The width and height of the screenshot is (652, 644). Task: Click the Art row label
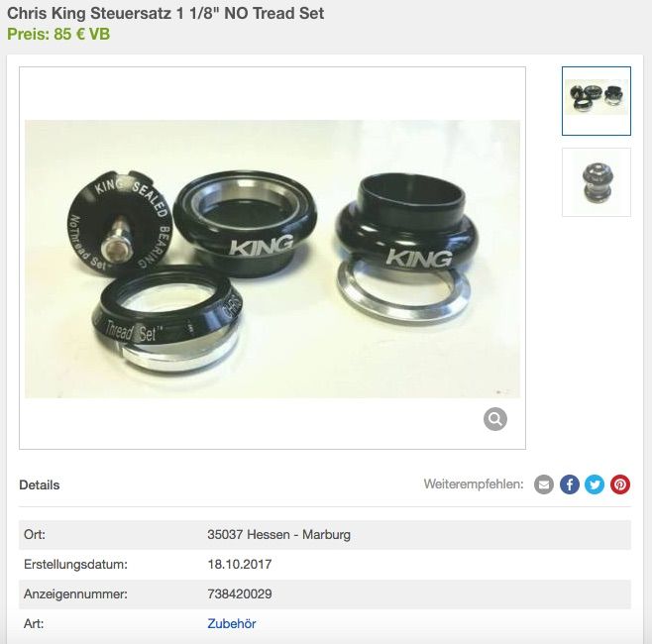(x=34, y=623)
